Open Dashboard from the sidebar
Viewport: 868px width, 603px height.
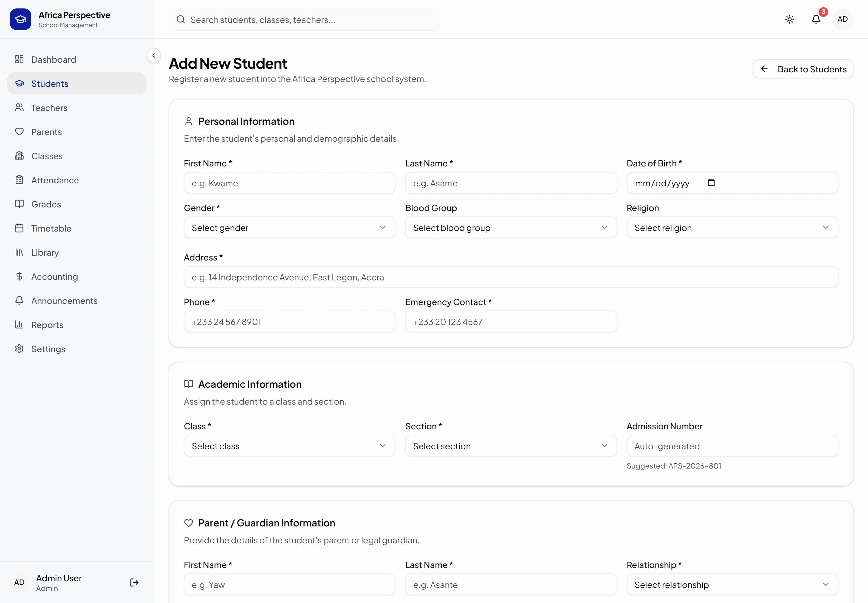(x=77, y=59)
